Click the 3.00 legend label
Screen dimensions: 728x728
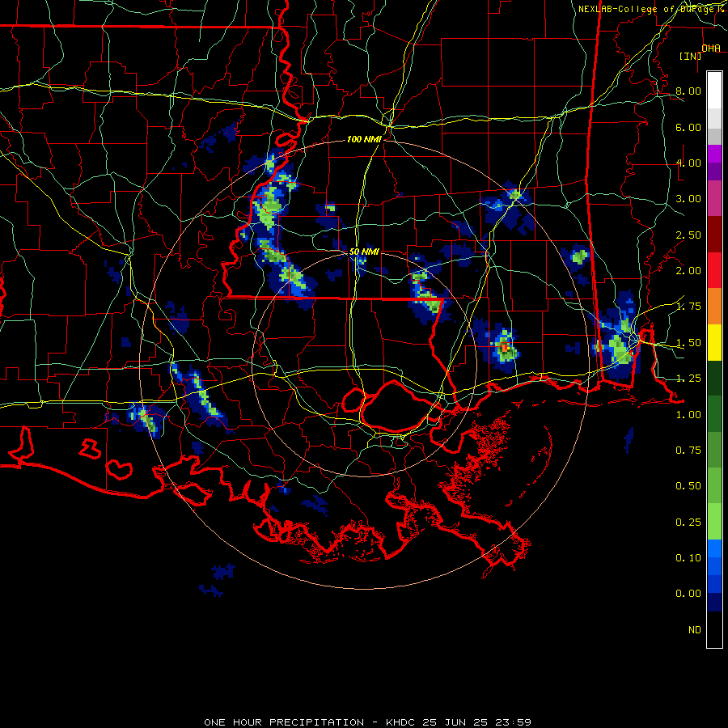[x=688, y=199]
